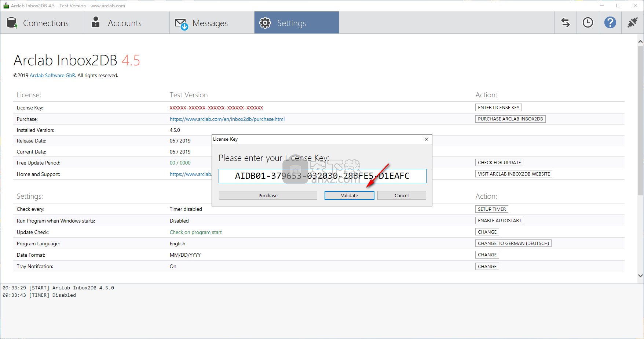Screen dimensions: 644x339
Task: Open the purchase.html link
Action: [x=227, y=119]
